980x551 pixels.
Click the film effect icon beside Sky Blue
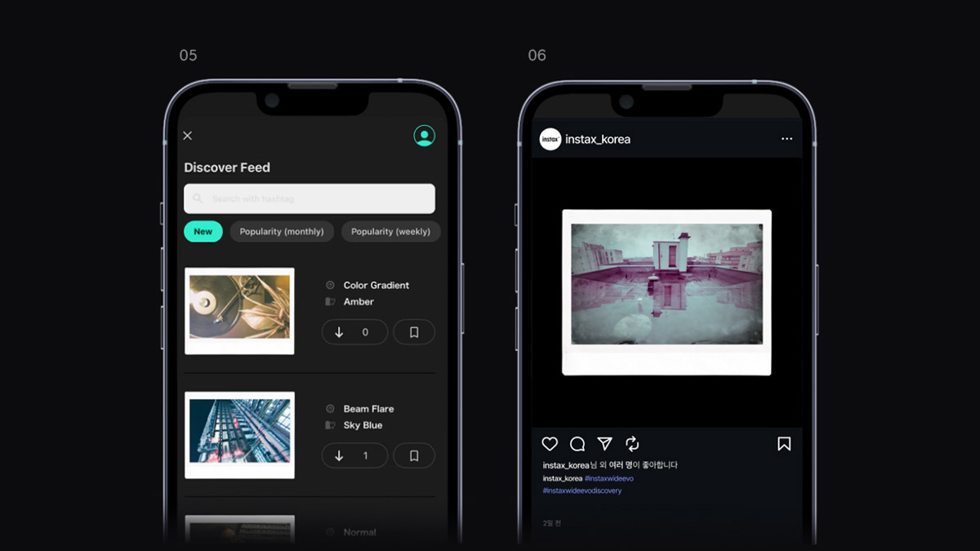pos(330,425)
